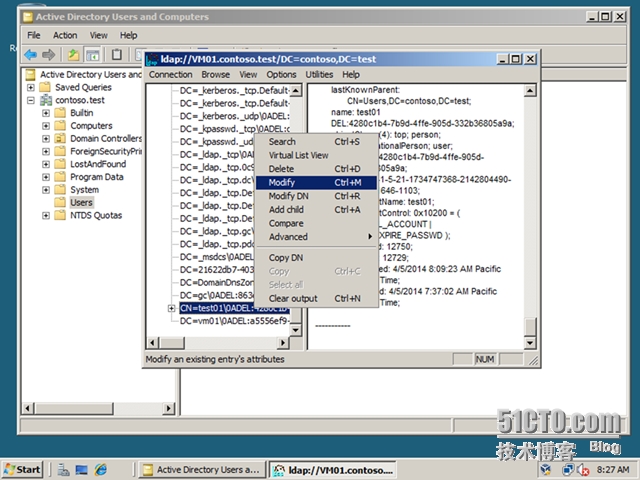Choose Search from the context menu
Viewport: 640px width, 480px height.
coord(316,142)
